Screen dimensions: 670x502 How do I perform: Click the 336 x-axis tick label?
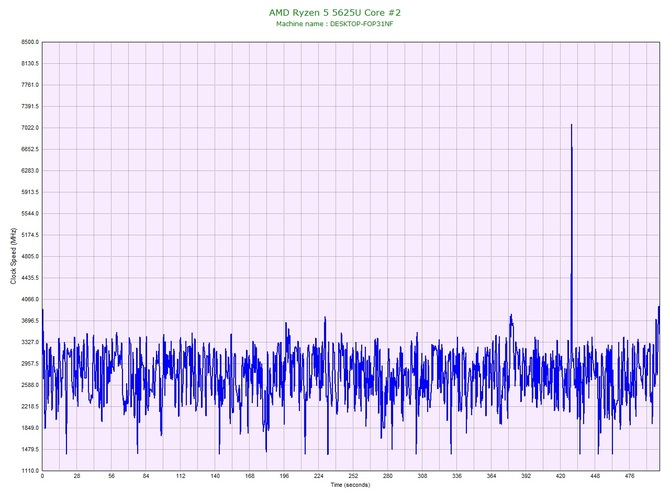[x=457, y=476]
